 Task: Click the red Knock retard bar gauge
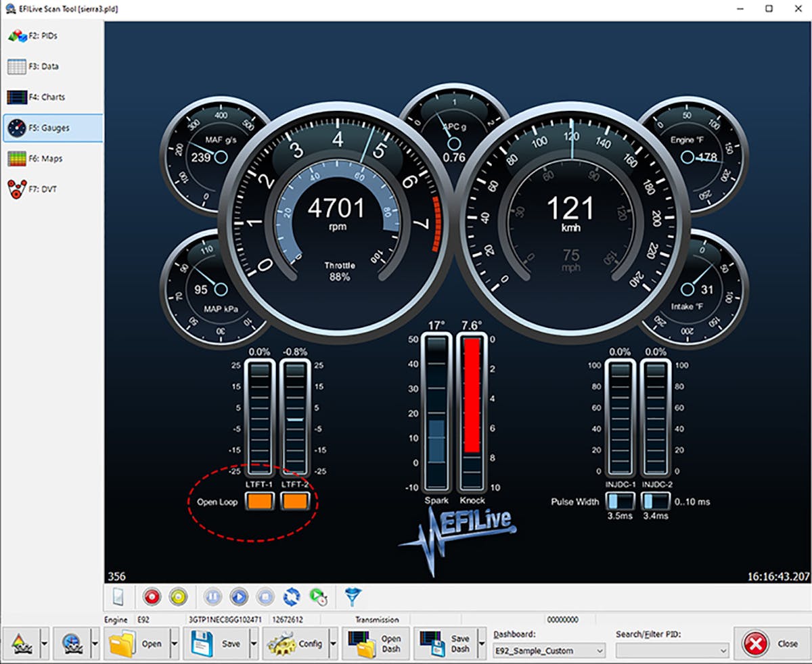click(472, 396)
